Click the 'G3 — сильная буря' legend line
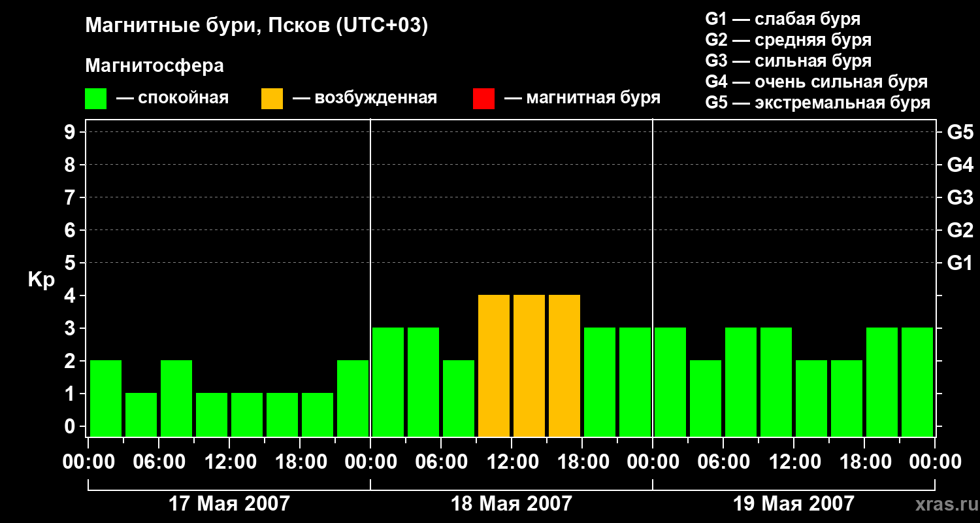 (788, 61)
